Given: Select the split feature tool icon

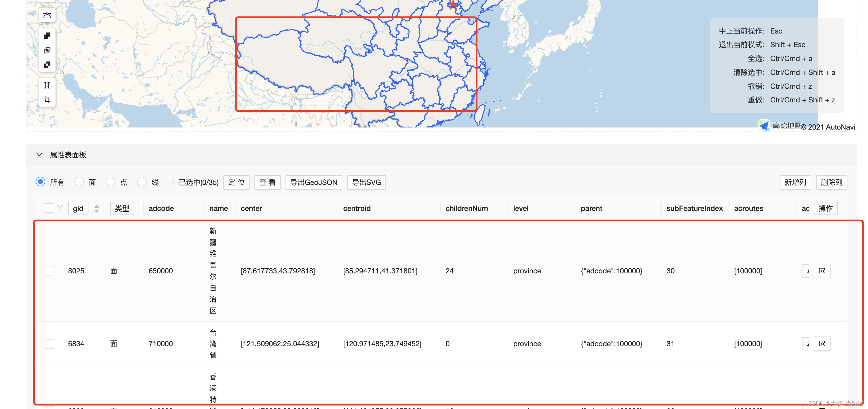Looking at the screenshot, I should (47, 85).
